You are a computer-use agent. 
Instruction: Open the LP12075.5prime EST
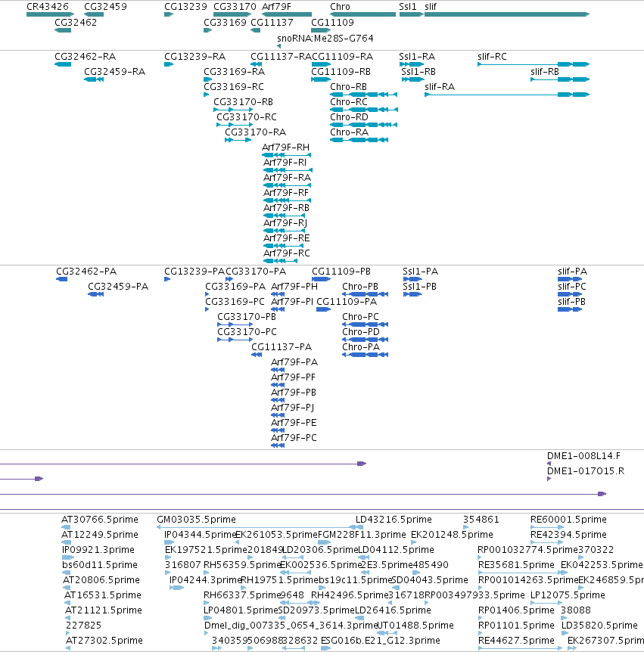(568, 595)
